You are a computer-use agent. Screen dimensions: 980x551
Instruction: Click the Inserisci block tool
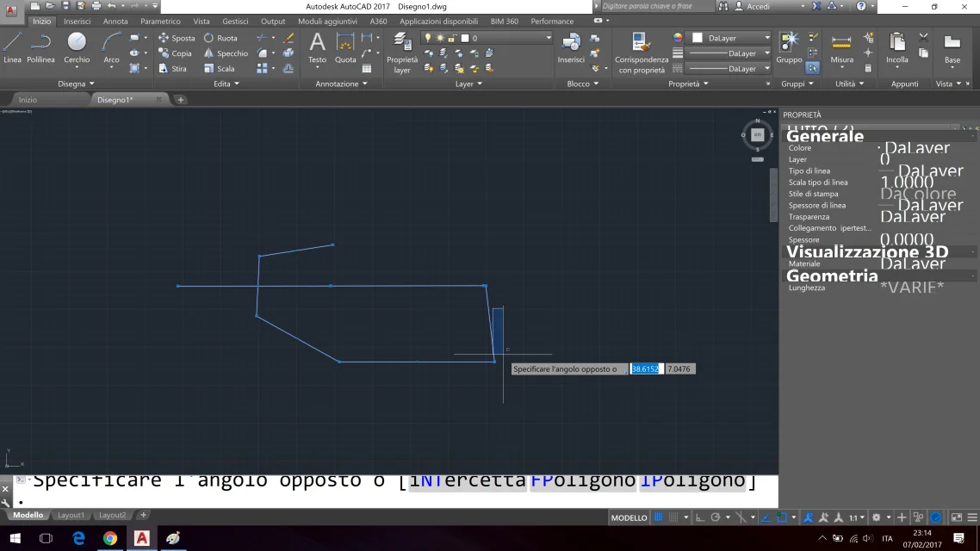click(571, 48)
